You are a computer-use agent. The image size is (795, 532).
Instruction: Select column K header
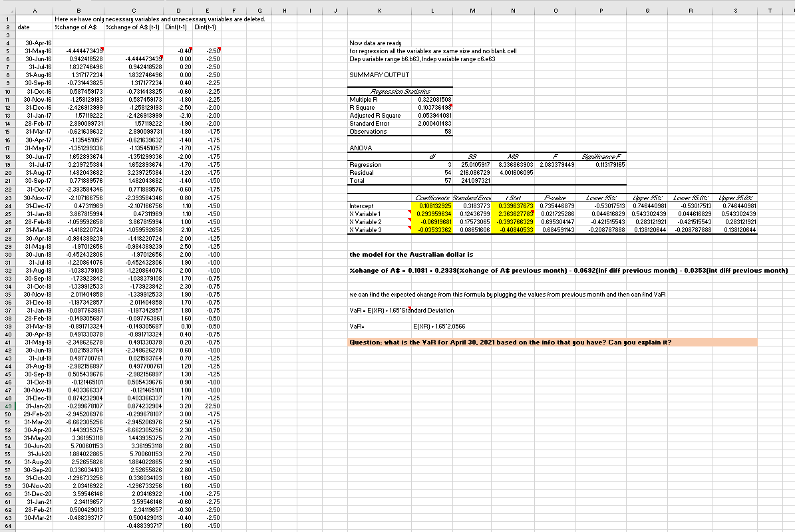[x=380, y=11]
